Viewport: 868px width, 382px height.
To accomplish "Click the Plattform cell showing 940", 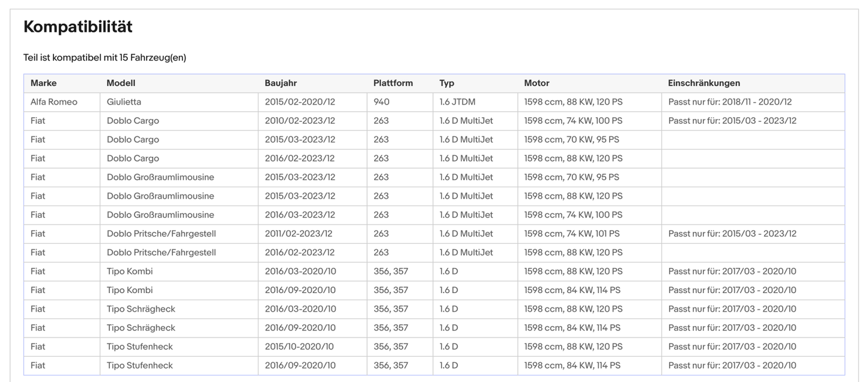I will pos(381,102).
